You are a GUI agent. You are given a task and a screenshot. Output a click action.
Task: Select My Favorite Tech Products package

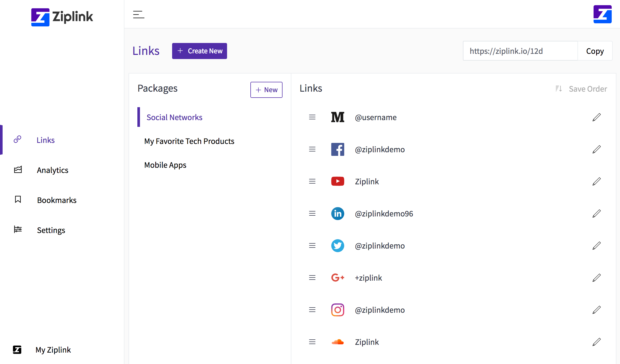coord(189,141)
